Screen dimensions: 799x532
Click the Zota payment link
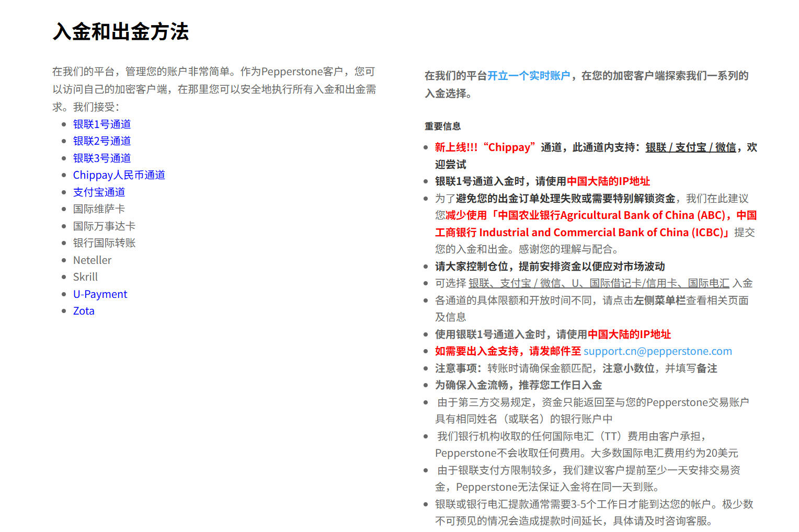pos(84,311)
